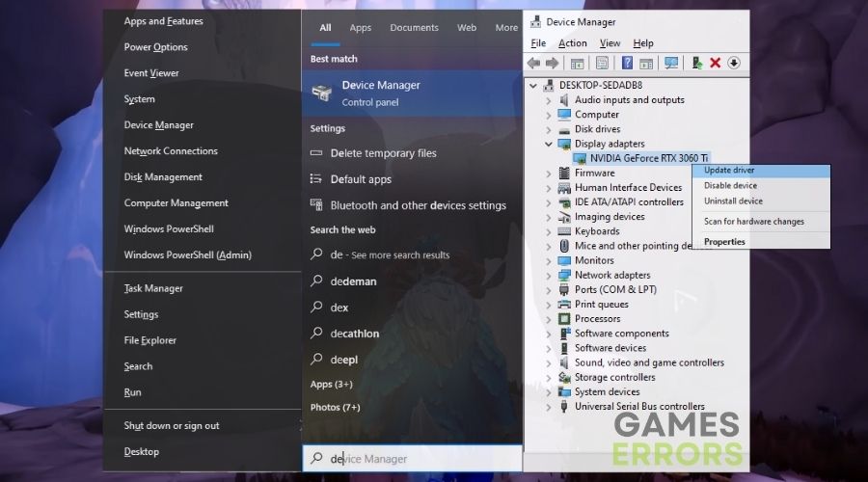Image resolution: width=868 pixels, height=482 pixels.
Task: Open the File menu in Device Manager
Action: click(538, 43)
